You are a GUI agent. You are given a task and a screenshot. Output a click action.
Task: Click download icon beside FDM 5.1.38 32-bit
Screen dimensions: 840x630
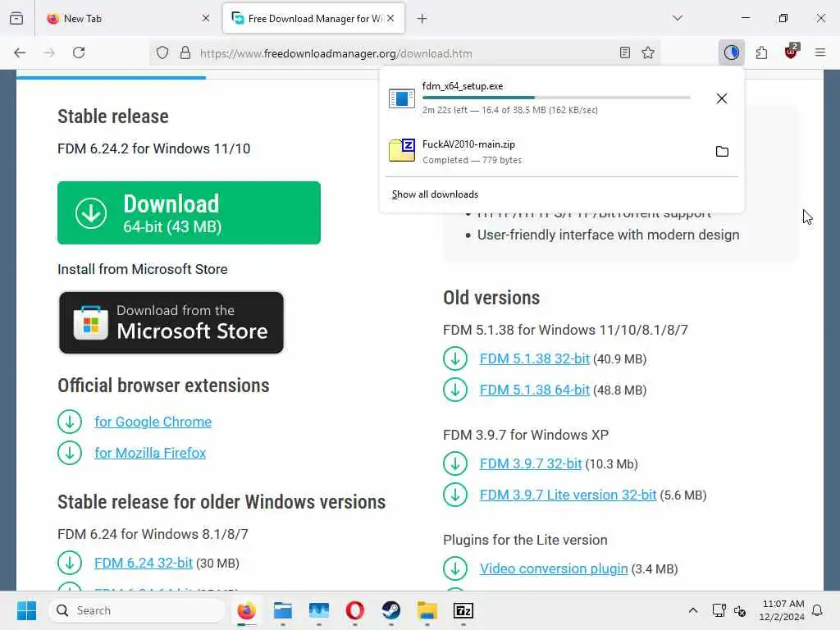click(455, 359)
